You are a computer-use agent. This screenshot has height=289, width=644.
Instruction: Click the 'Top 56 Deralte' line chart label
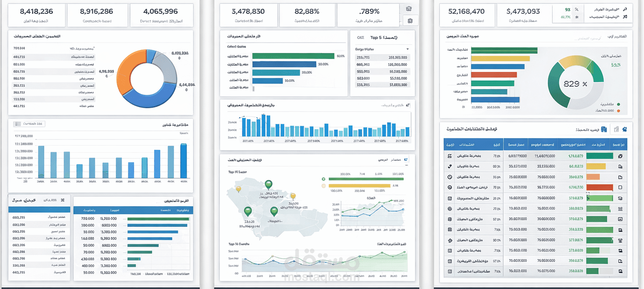tap(239, 244)
